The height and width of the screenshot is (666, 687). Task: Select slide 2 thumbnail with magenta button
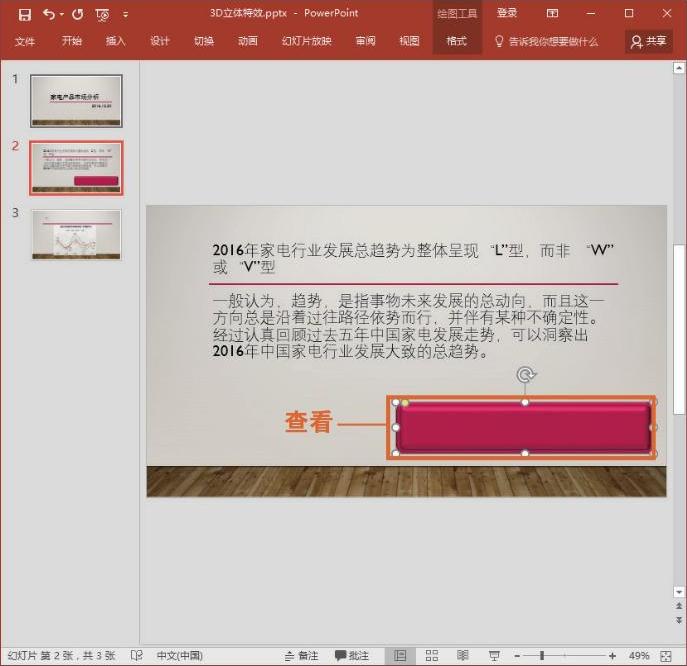[x=76, y=168]
